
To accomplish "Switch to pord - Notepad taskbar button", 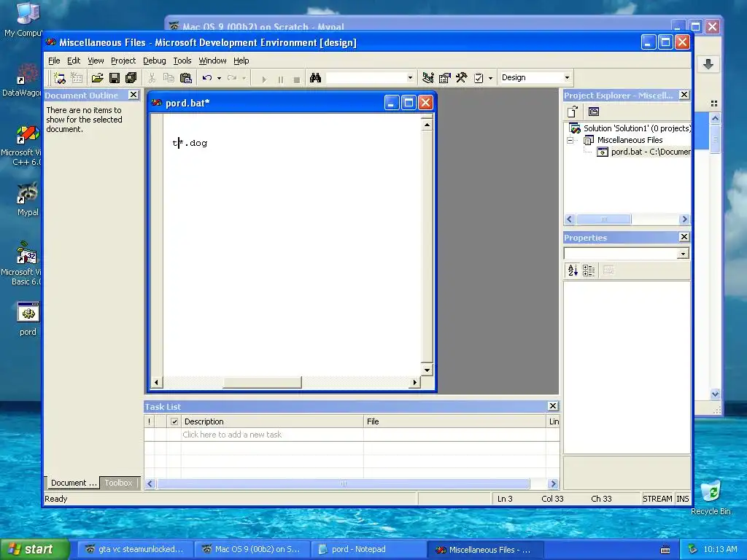I will 368,550.
